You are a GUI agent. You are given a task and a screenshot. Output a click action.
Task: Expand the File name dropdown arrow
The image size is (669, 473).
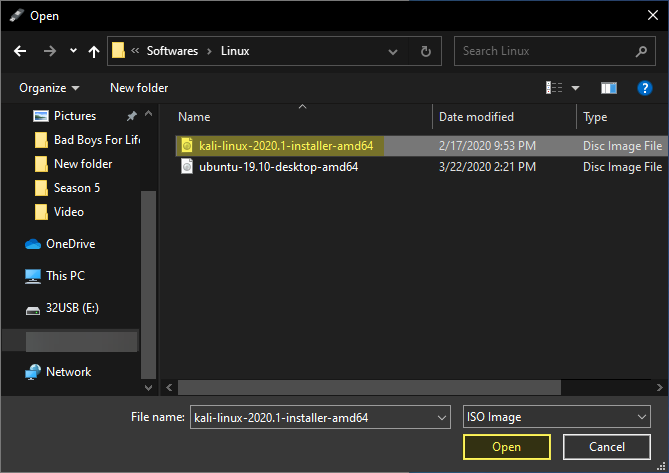tap(442, 418)
